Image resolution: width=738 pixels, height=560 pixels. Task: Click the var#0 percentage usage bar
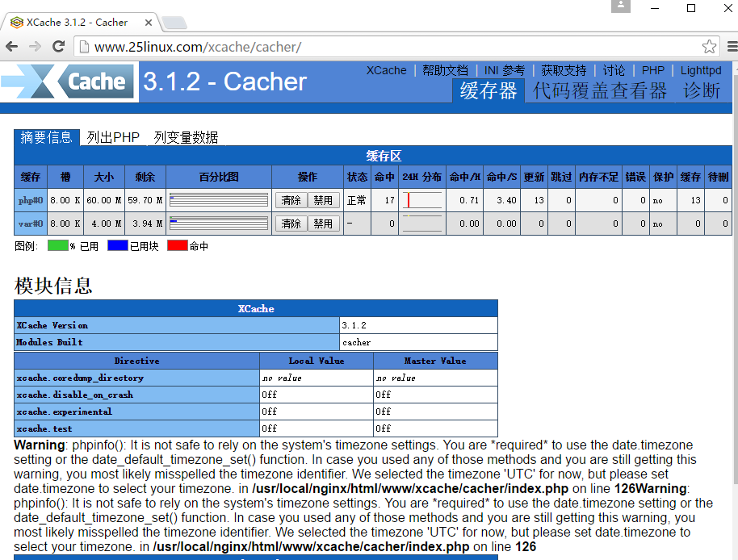point(219,224)
